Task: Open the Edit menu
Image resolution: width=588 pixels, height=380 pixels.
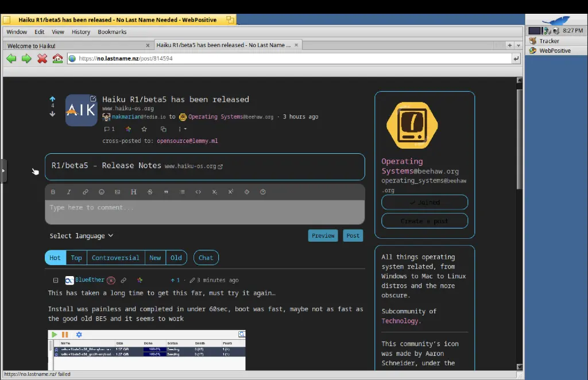Action: [40, 32]
